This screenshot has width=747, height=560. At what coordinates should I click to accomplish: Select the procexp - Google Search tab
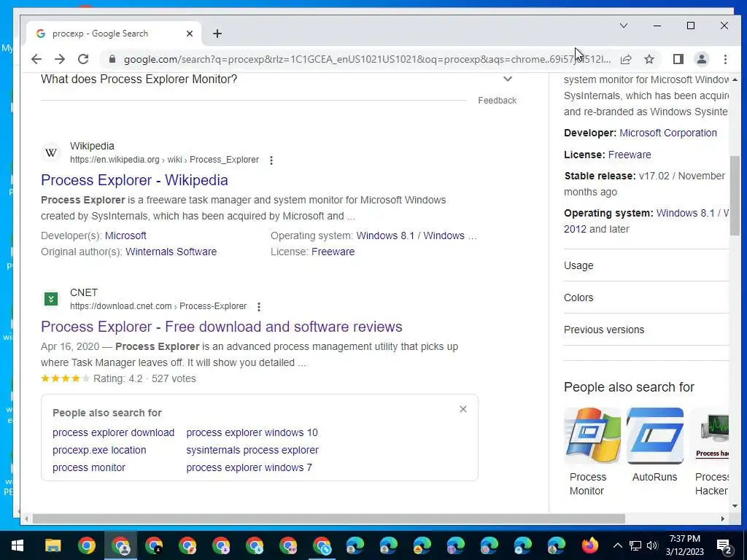(113, 34)
